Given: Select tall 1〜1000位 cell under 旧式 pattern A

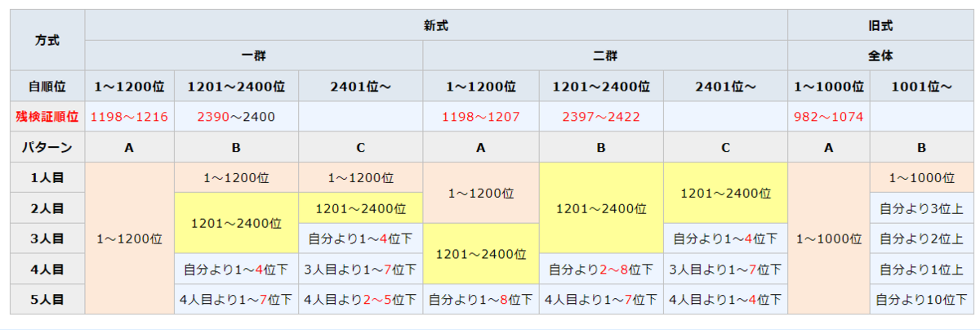Looking at the screenshot, I should point(829,239).
